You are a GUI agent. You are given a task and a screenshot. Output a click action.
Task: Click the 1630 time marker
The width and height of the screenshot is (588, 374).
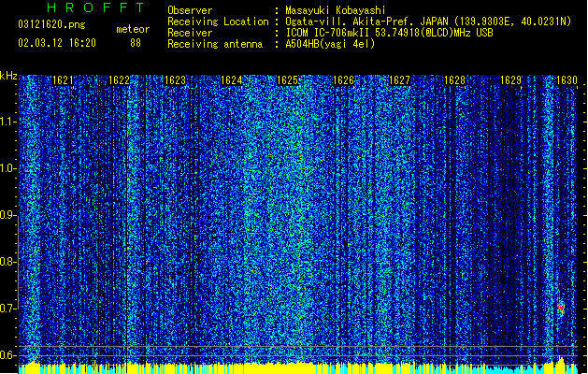point(566,80)
